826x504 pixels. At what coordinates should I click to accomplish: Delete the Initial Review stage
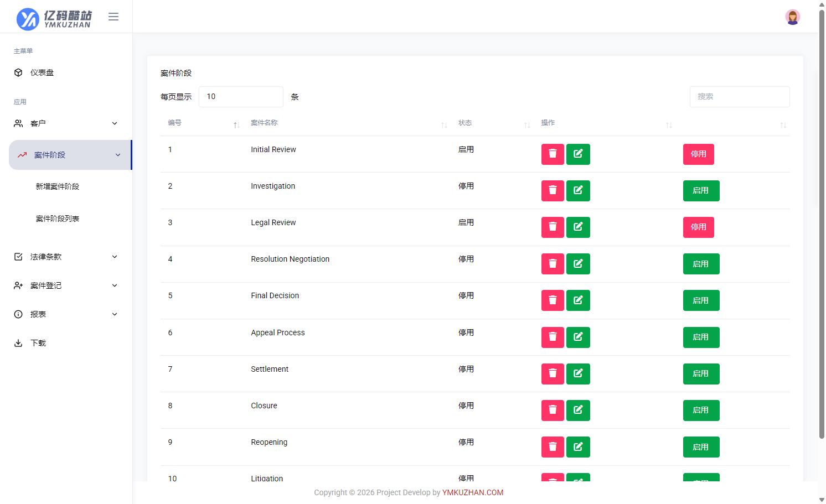tap(553, 154)
